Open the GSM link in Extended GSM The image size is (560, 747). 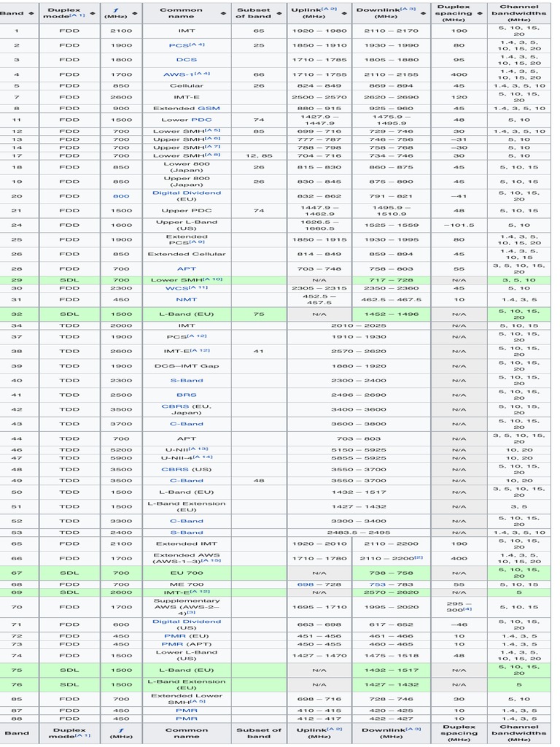[209, 108]
